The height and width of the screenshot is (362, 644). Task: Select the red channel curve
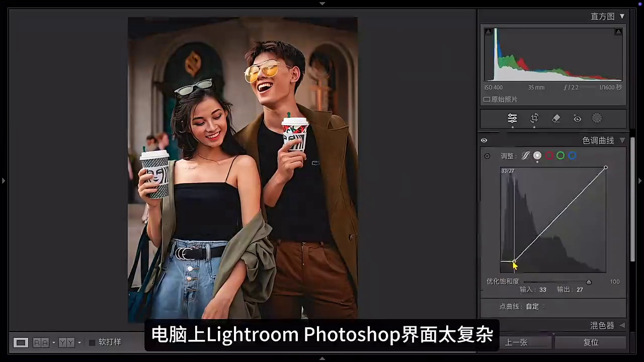pos(549,156)
